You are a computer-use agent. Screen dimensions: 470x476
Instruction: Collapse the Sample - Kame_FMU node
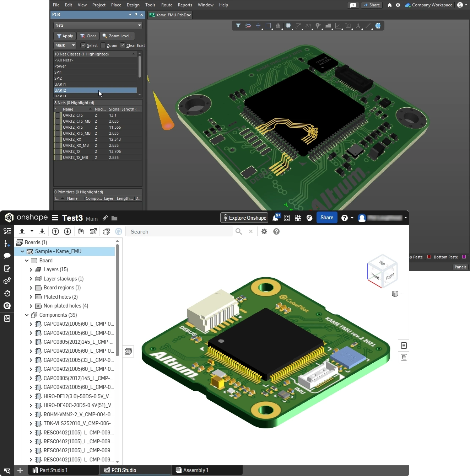[22, 251]
